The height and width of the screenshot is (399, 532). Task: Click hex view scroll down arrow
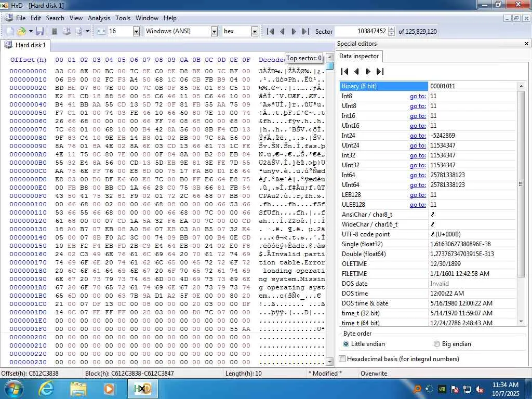click(329, 362)
